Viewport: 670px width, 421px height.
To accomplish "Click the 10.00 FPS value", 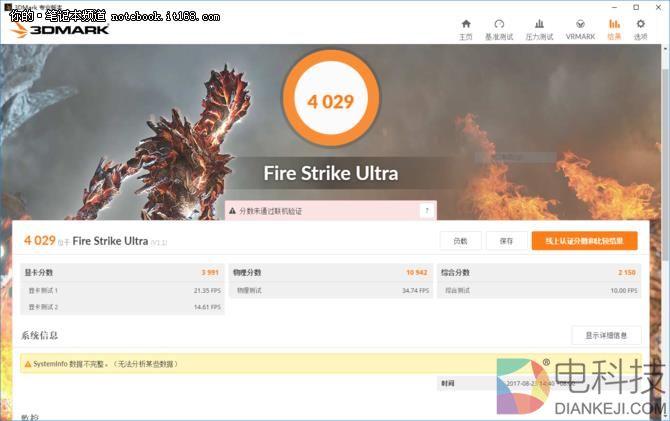I will coord(623,291).
